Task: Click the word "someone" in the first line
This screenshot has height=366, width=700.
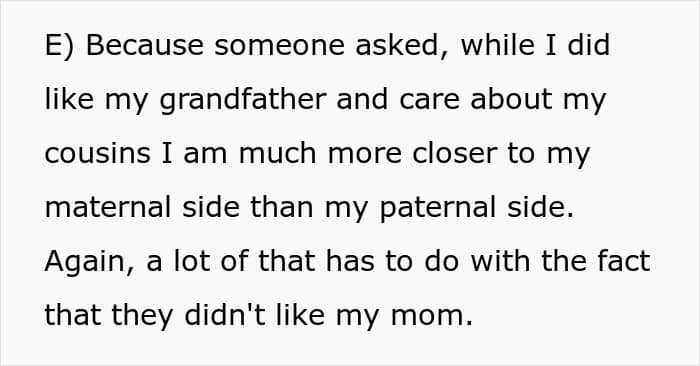Action: click(279, 47)
